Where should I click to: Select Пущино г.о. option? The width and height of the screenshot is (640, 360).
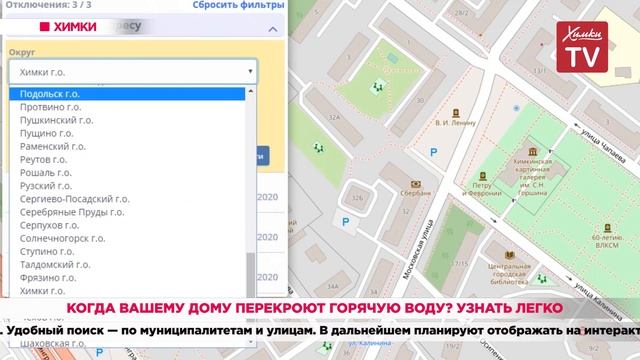point(127,133)
